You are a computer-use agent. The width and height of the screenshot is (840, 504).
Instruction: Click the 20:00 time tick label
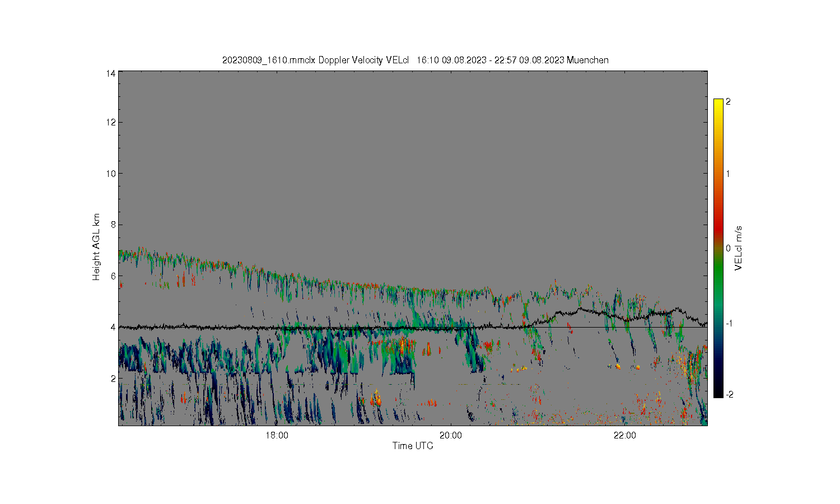coord(451,436)
